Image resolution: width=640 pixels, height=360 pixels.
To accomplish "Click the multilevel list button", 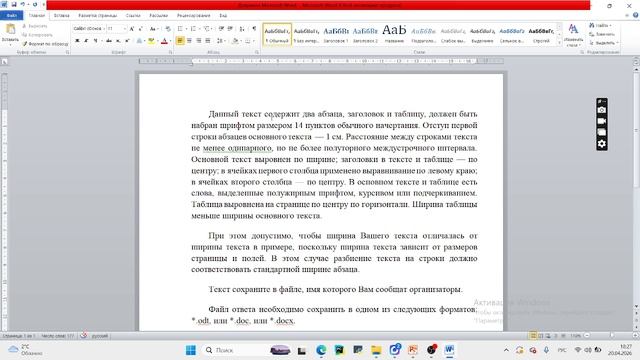I will point(207,29).
